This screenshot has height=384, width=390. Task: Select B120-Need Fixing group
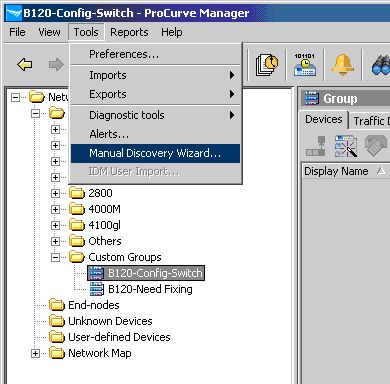click(150, 289)
